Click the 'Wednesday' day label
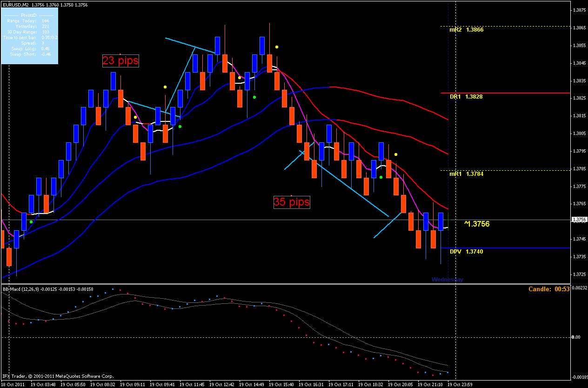 point(447,280)
